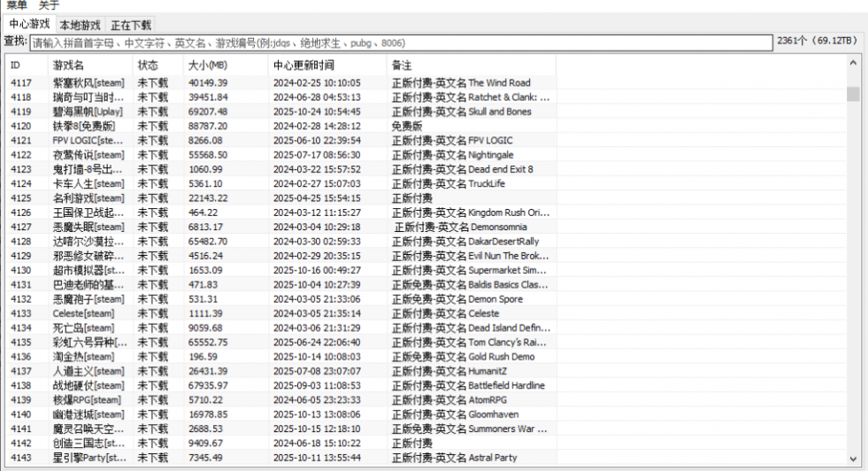The image size is (868, 471).
Task: Sort by the 大小(MB) column header
Action: pos(226,66)
